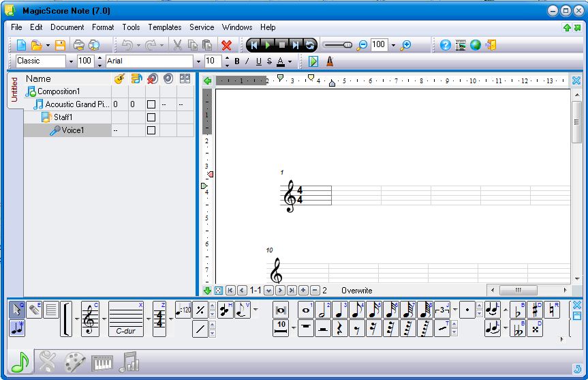This screenshot has width=588, height=380.
Task: Rewind to the beginning of the score
Action: pos(254,45)
